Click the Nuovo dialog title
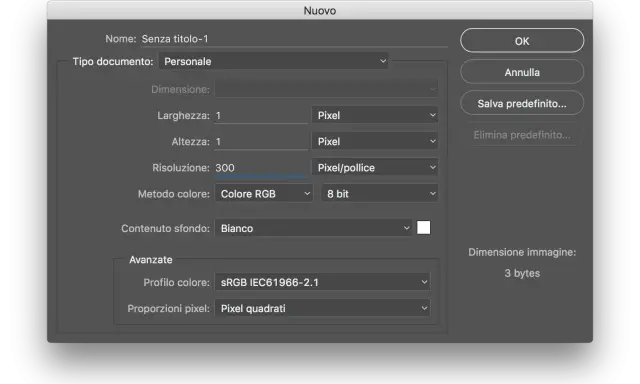The width and height of the screenshot is (640, 384). [320, 11]
